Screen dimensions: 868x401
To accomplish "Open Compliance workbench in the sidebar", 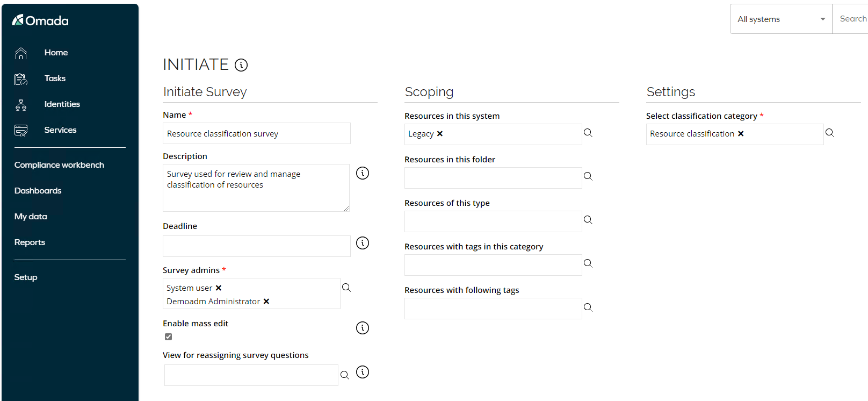I will point(59,165).
